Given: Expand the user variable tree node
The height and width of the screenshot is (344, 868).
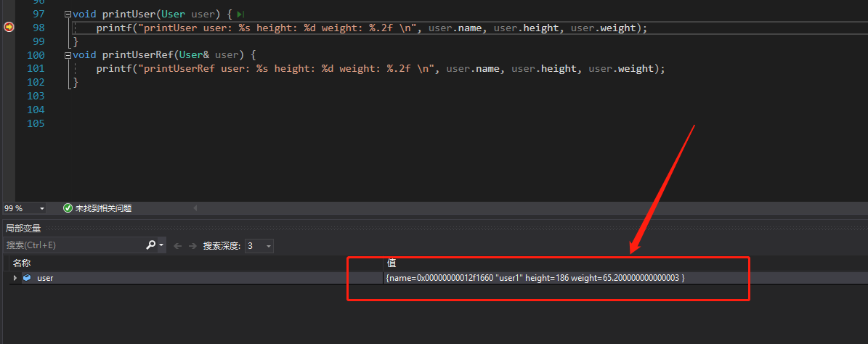Looking at the screenshot, I should (15, 278).
